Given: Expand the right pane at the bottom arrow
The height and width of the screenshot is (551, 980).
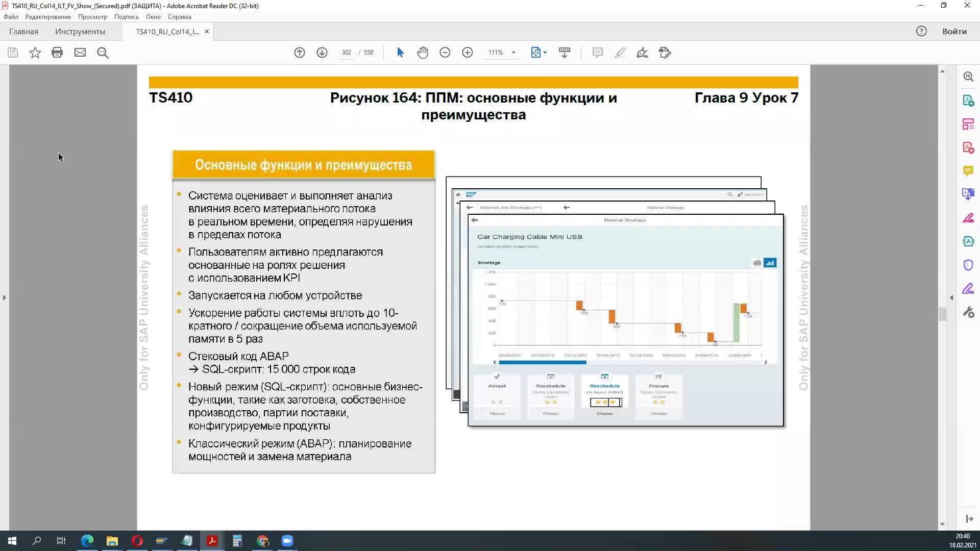Looking at the screenshot, I should [x=969, y=519].
